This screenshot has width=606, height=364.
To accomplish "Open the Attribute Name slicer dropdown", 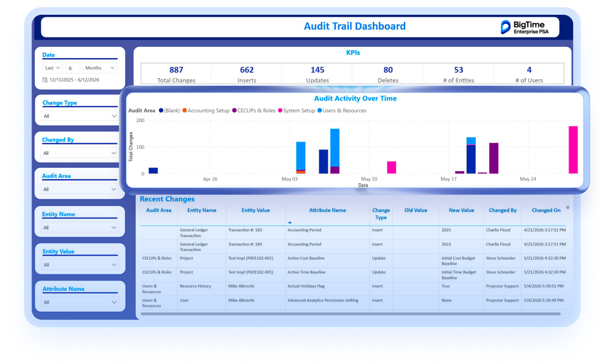I will point(80,302).
